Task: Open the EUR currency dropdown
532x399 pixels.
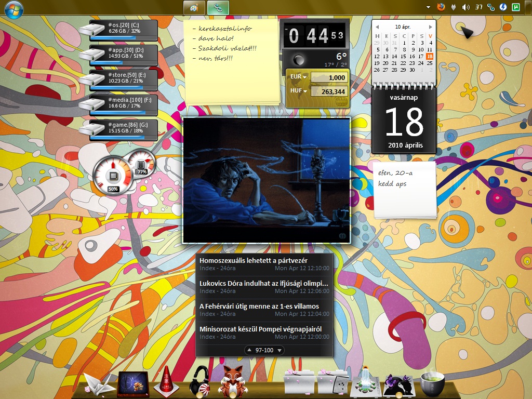Action: click(x=299, y=77)
